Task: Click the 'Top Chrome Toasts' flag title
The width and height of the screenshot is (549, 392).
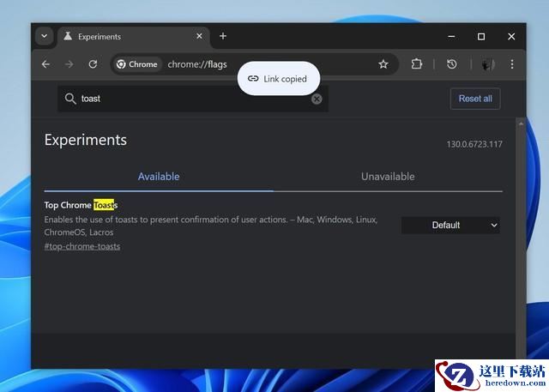Action: coord(81,205)
